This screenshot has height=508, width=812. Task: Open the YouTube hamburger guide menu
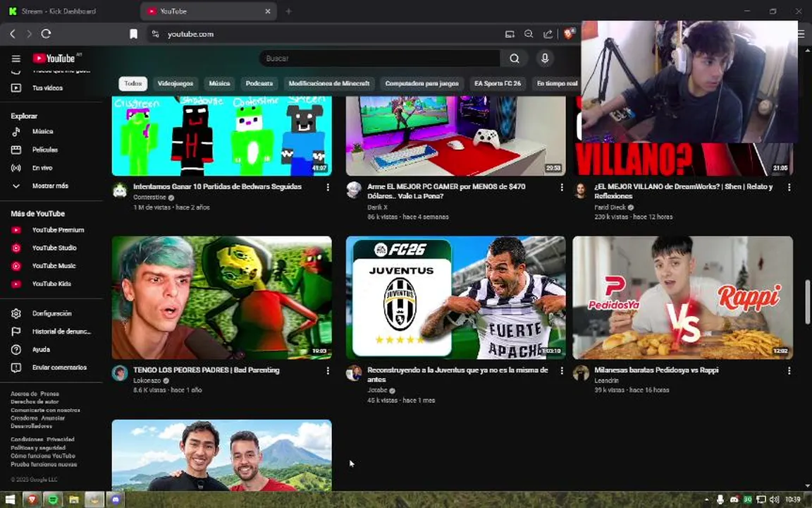[16, 59]
